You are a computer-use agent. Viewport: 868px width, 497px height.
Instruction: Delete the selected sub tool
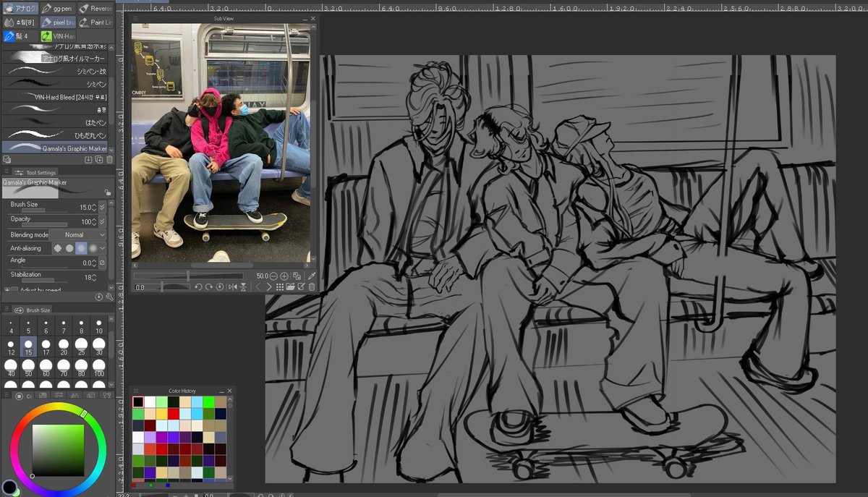pyautogui.click(x=109, y=159)
